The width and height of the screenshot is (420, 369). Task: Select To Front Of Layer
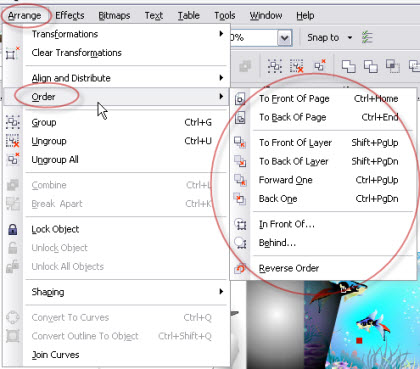click(x=323, y=143)
